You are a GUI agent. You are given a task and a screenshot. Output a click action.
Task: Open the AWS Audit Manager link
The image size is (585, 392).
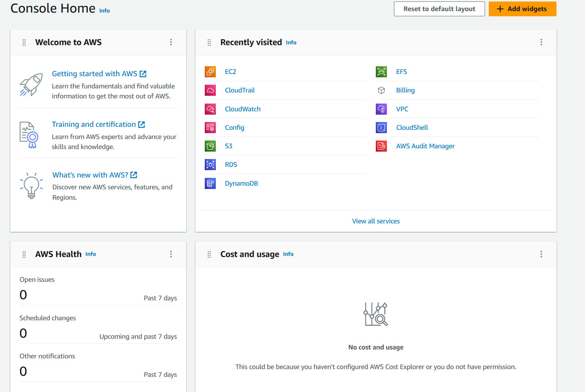tap(425, 146)
